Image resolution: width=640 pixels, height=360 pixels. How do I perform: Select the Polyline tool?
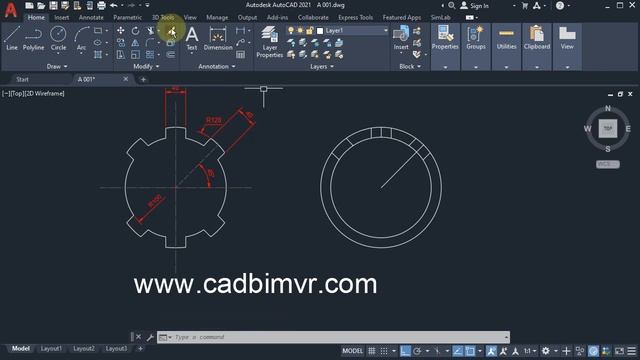coord(33,38)
